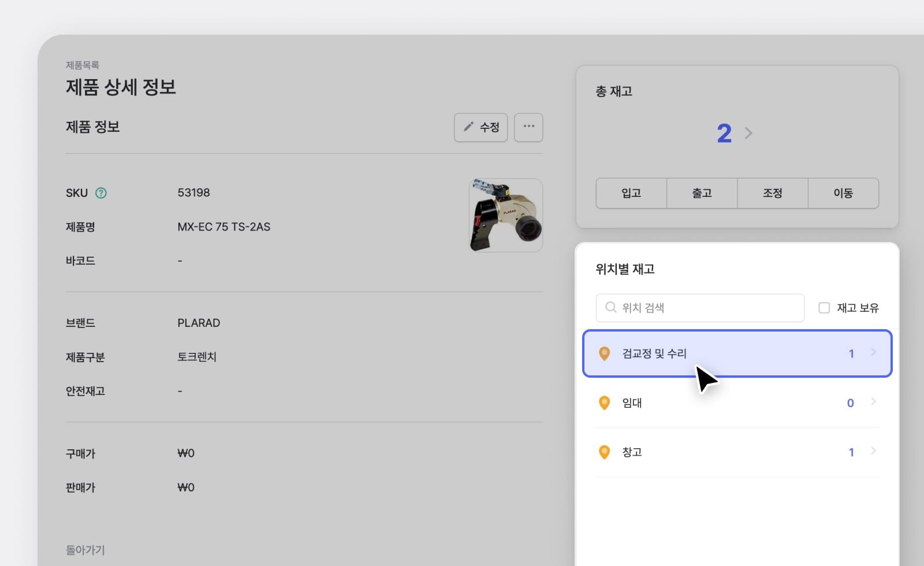Click into the 위치 검색 search field
This screenshot has height=566, width=924.
click(700, 308)
